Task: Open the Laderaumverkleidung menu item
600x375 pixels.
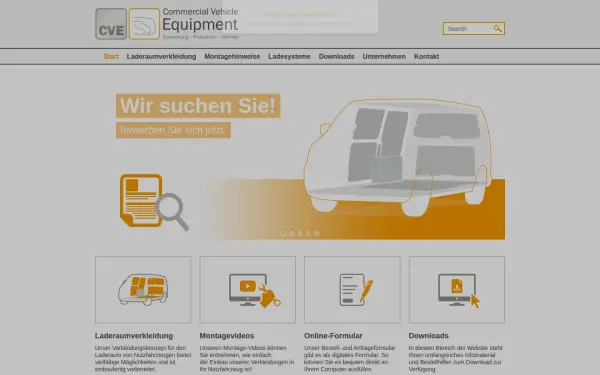Action: (161, 57)
